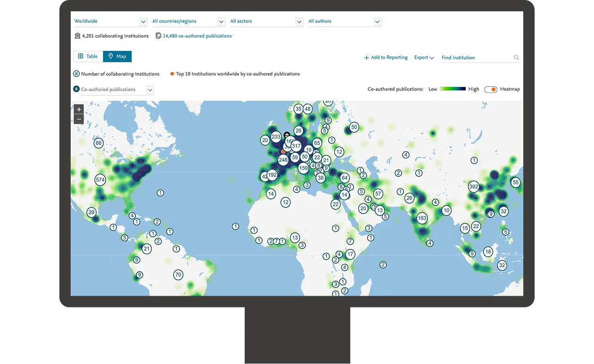Viewport: 594px width, 364px height.
Task: Click the hashtag icon before Co-authored publications
Action: tap(76, 89)
